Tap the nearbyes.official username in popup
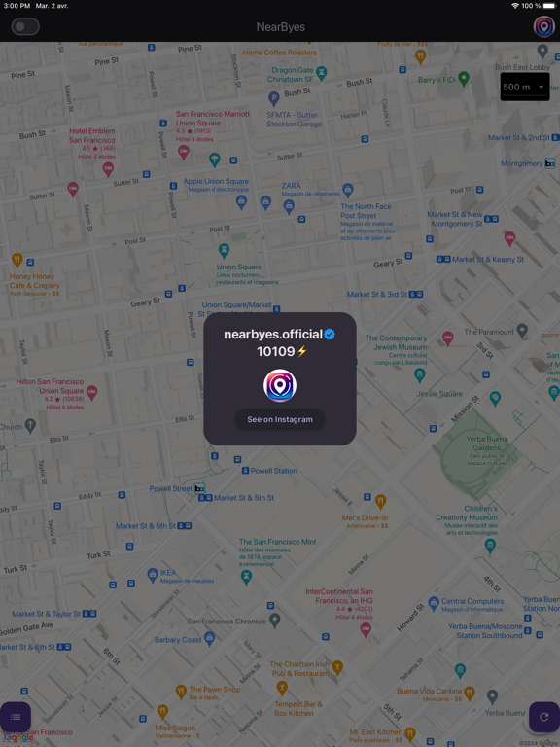 [x=273, y=335]
